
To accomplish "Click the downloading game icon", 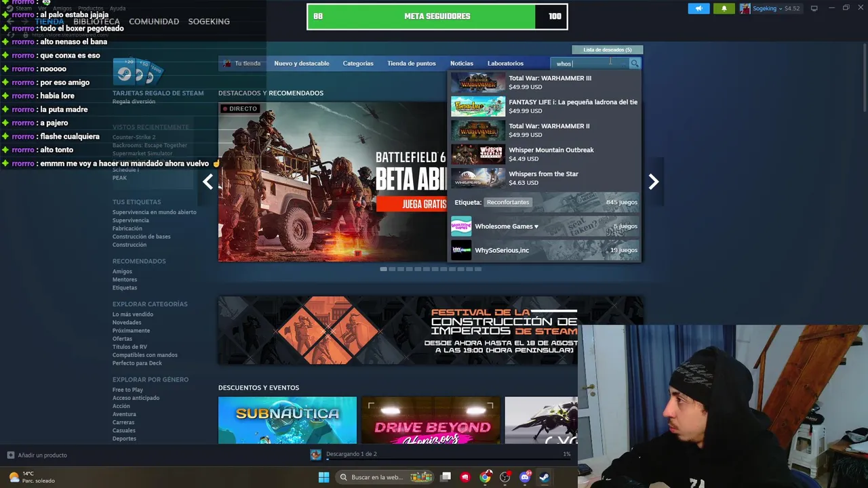I will pos(315,455).
